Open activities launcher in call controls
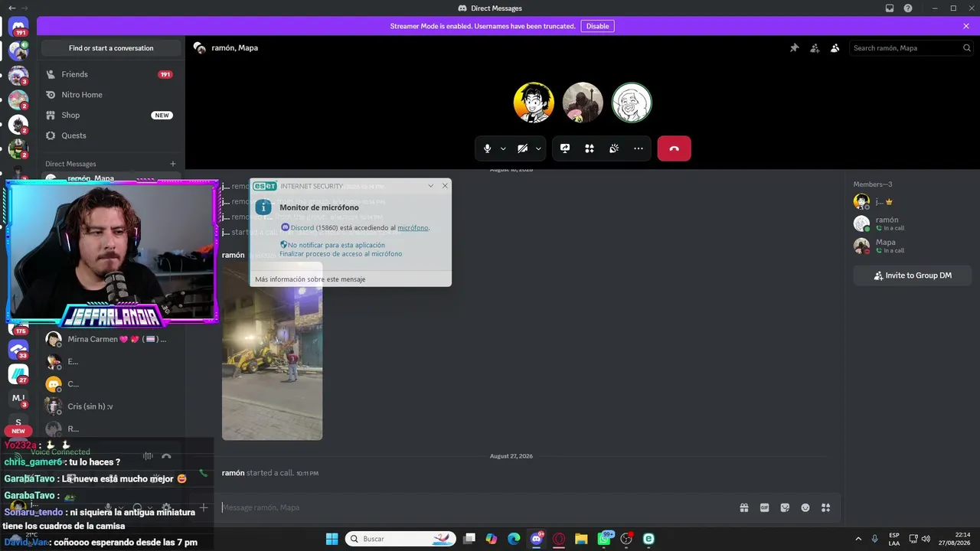 [590, 148]
